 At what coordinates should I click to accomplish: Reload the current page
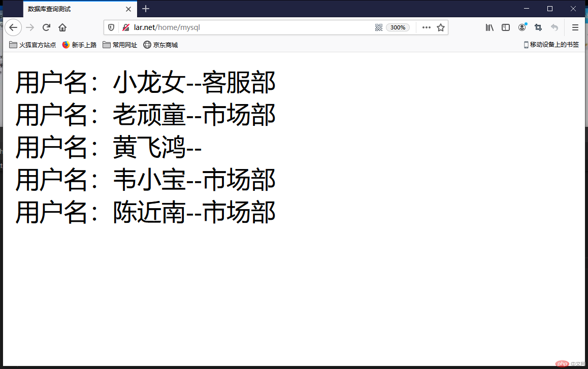46,27
